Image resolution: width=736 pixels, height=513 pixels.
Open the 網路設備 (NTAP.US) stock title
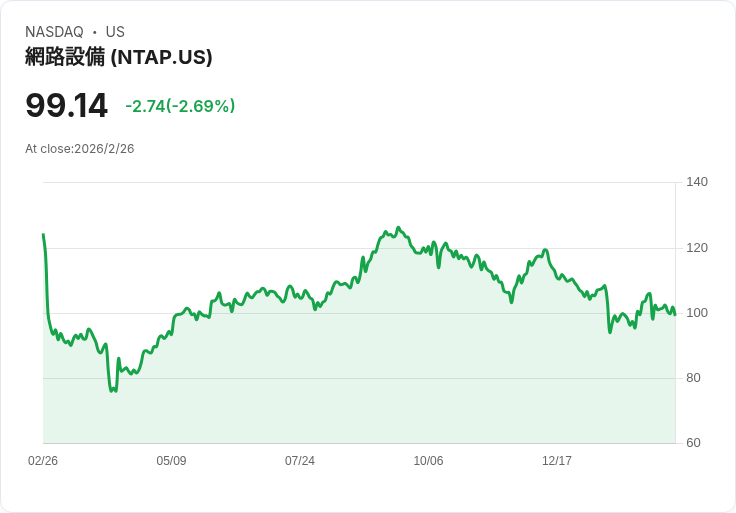(x=119, y=57)
